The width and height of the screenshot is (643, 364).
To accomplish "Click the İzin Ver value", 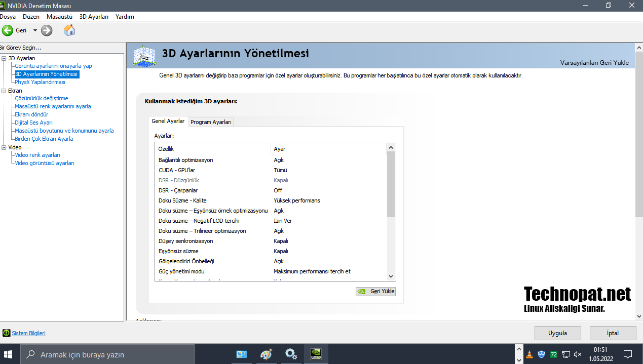I will (283, 221).
